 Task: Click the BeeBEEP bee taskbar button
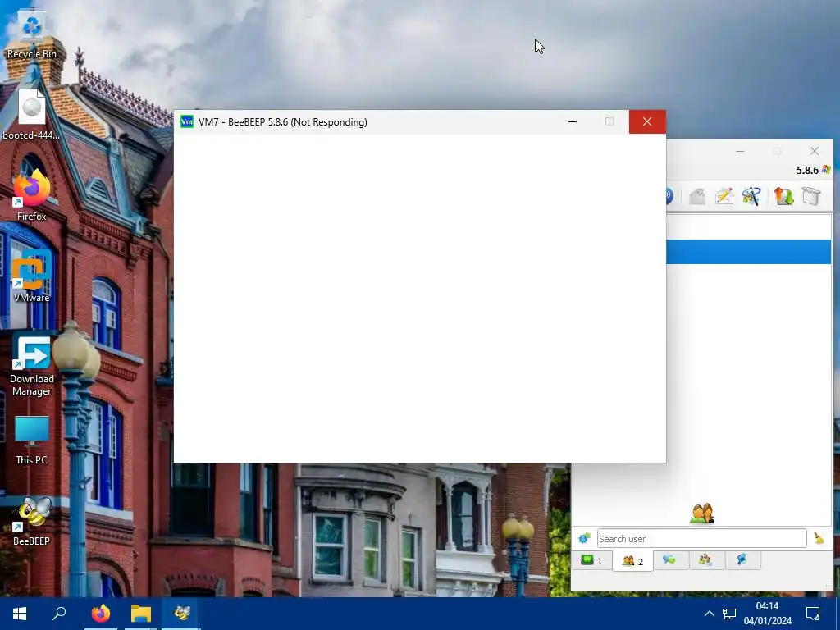181,613
